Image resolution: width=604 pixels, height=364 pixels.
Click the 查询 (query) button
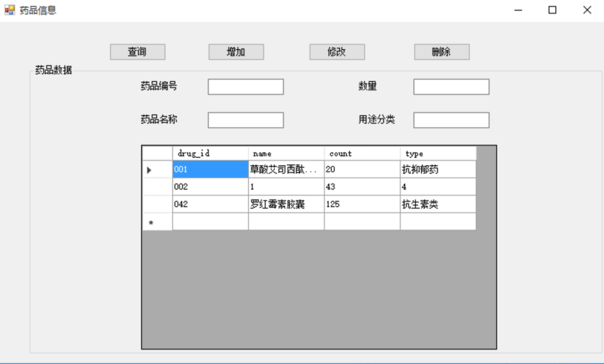tap(137, 52)
